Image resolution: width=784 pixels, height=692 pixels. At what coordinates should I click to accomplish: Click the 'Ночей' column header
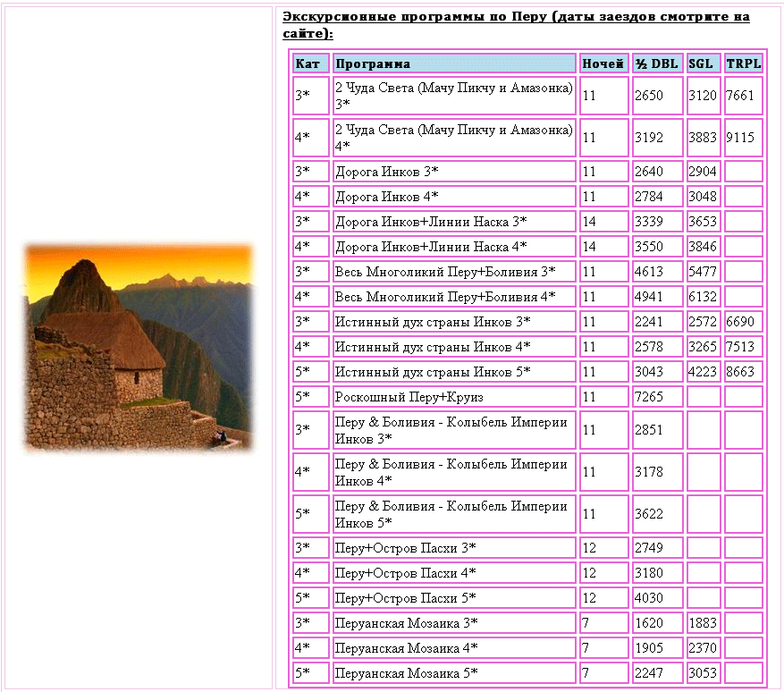pyautogui.click(x=603, y=63)
